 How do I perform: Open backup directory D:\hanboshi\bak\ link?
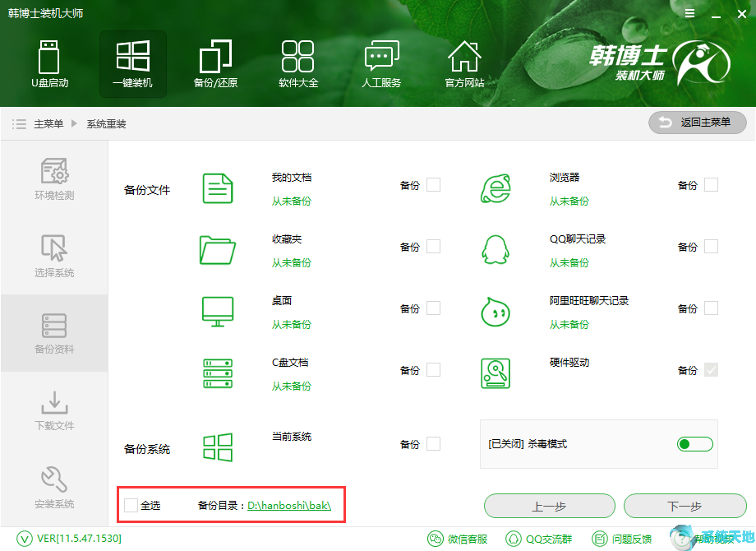pos(289,506)
